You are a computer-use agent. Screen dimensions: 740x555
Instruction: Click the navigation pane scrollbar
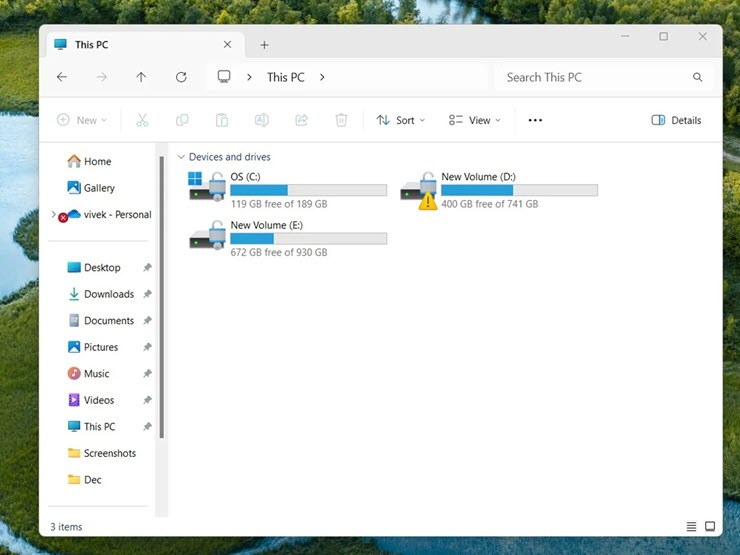[162, 297]
